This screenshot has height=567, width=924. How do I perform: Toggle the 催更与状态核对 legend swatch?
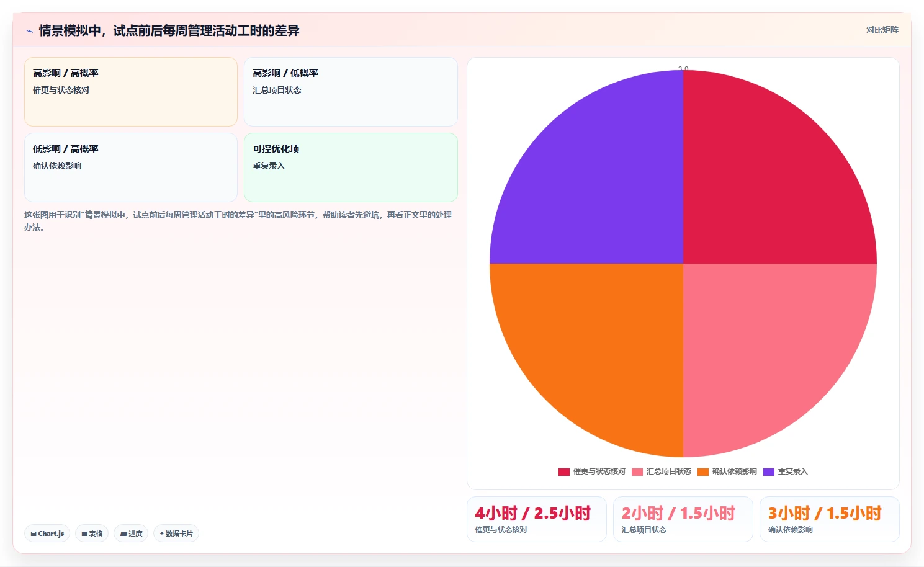tap(563, 471)
